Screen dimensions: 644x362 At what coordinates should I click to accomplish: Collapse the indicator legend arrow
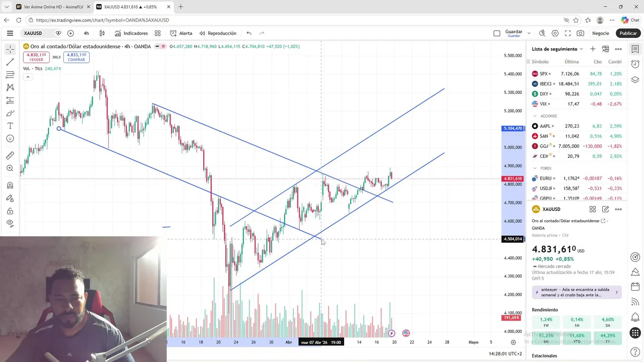[x=28, y=77]
